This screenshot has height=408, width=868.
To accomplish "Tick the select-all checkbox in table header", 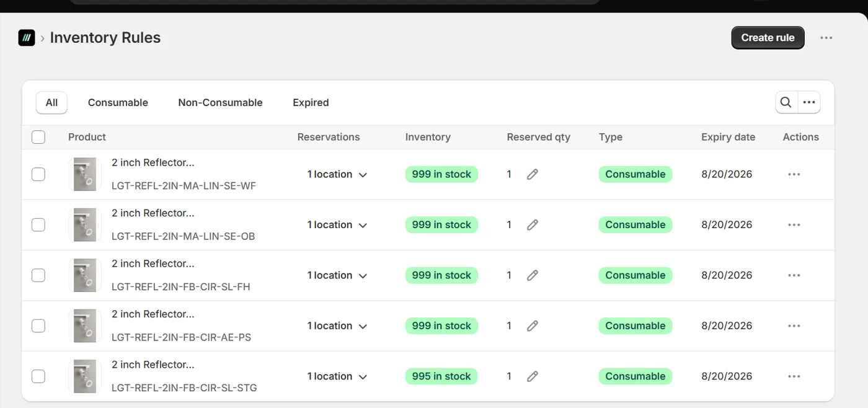I will point(38,137).
